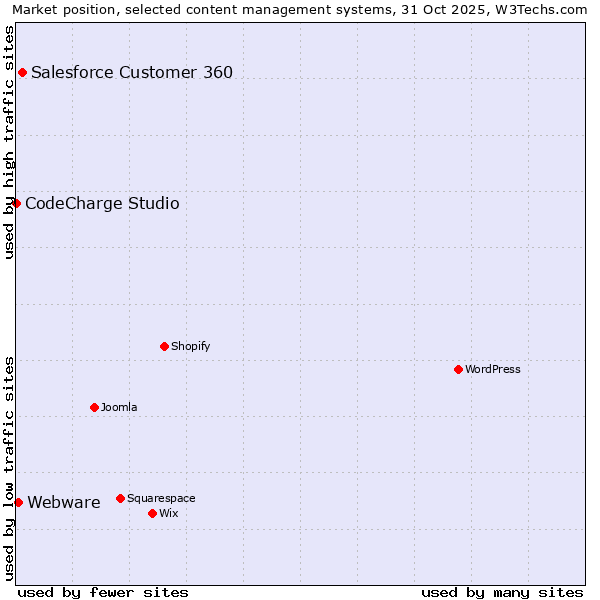Image resolution: width=600 pixels, height=600 pixels.
Task: Click the Wix red diamond marker
Action: pos(152,513)
